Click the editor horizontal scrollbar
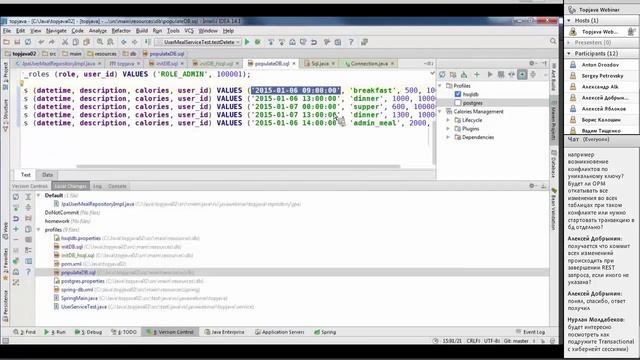640x360 pixels. click(x=238, y=166)
